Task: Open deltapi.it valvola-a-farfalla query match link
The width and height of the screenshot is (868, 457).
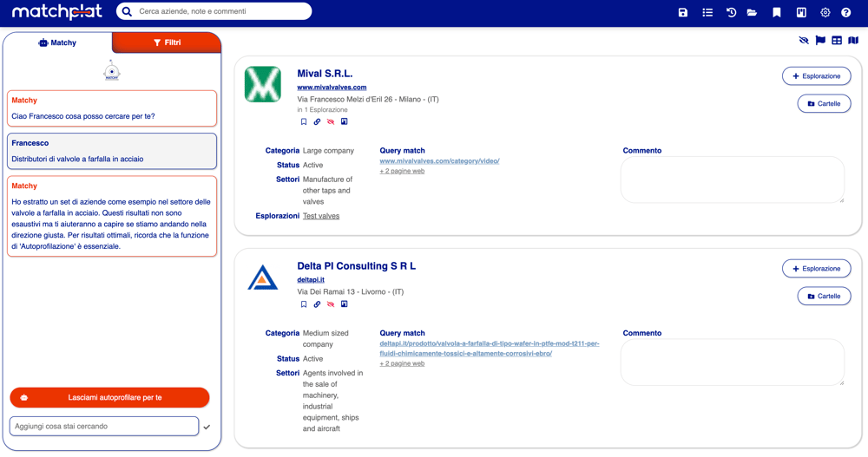Action: [490, 349]
